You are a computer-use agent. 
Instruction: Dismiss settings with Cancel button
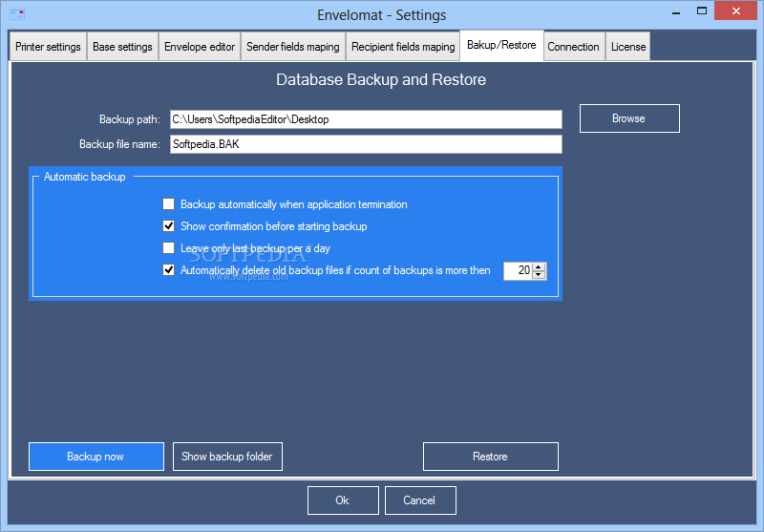point(420,500)
